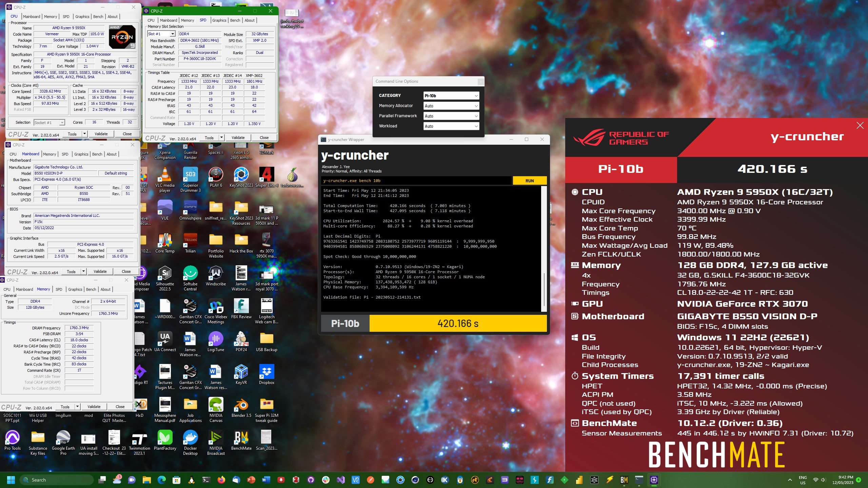
Task: Open the Workload dropdown
Action: tap(451, 126)
